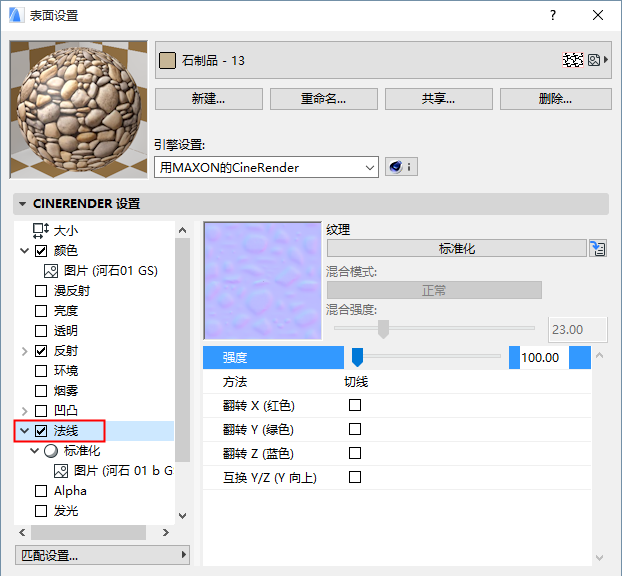Open the 石制品 - 13 surface selector

coord(383,60)
